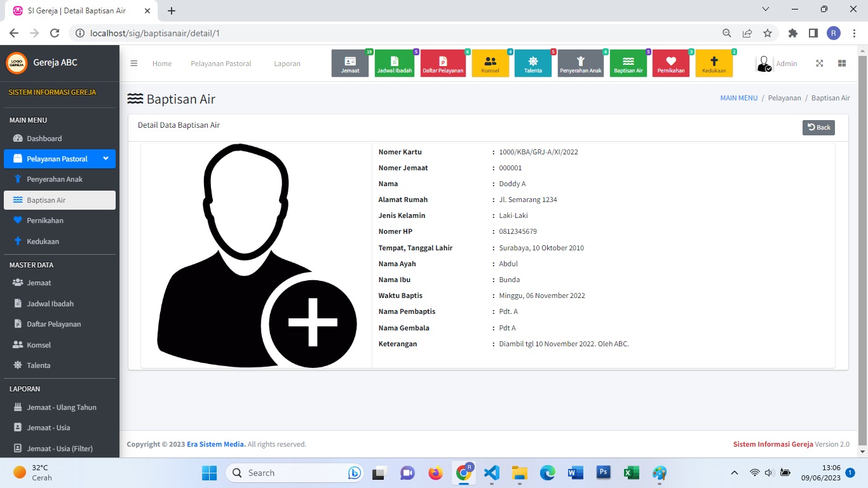This screenshot has width=868, height=488.
Task: Follow the MAIN MENU breadcrumb link
Action: coord(738,98)
